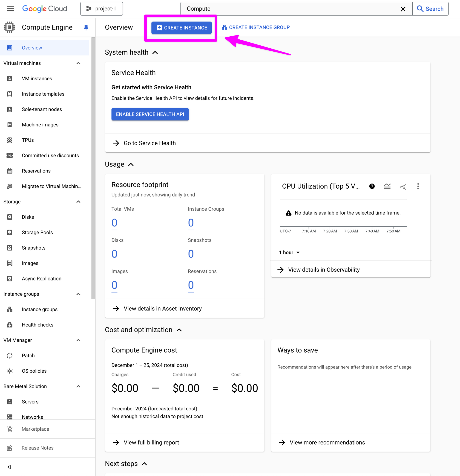Viewport: 460px width, 476px height.
Task: Open the 1 hour time range dropdown
Action: click(289, 252)
